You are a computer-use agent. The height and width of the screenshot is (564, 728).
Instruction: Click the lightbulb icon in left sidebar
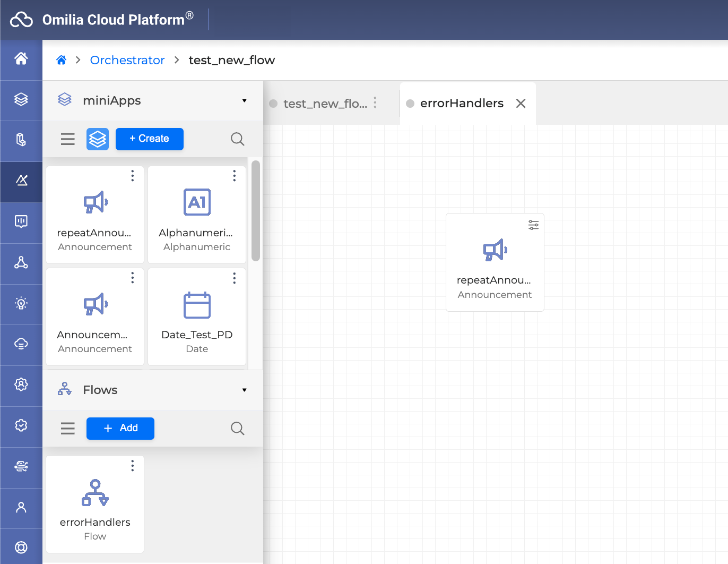click(21, 303)
